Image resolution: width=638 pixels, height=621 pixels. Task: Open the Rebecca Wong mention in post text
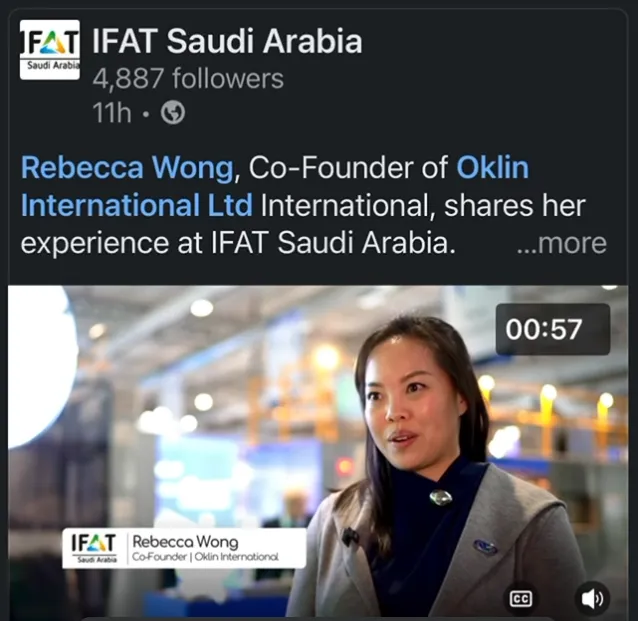click(x=127, y=167)
